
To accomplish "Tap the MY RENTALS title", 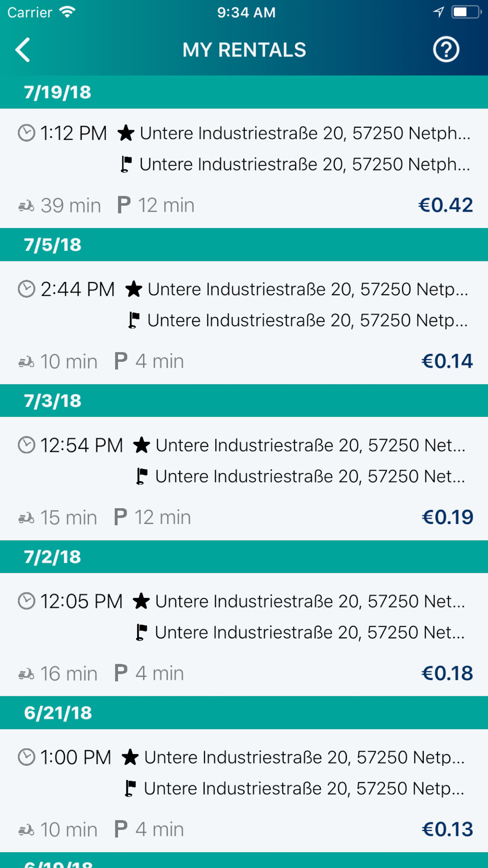I will [x=244, y=50].
